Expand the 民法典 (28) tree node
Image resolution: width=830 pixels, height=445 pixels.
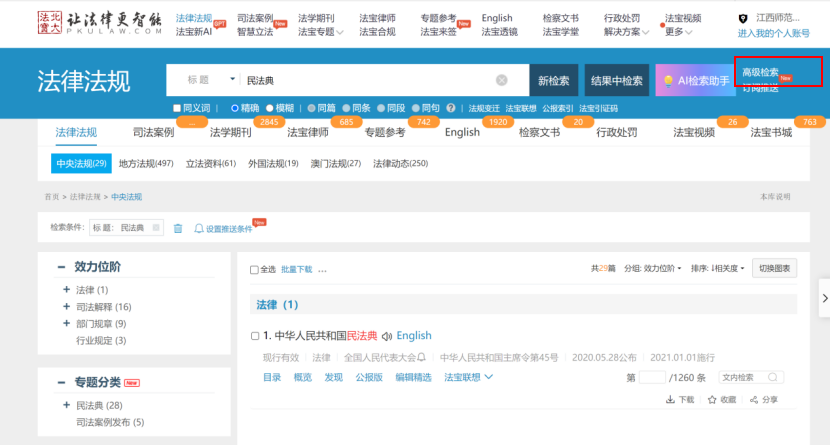click(x=66, y=405)
